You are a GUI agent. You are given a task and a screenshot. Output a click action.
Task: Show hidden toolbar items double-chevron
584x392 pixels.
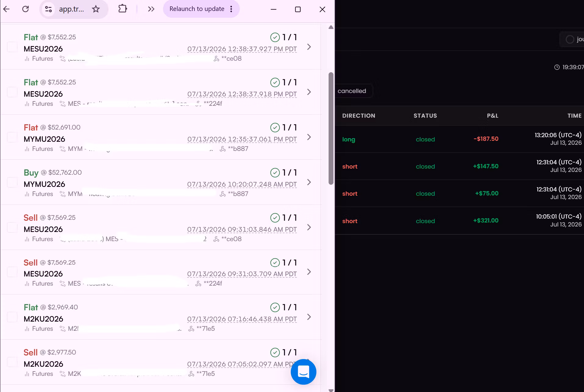tap(151, 9)
